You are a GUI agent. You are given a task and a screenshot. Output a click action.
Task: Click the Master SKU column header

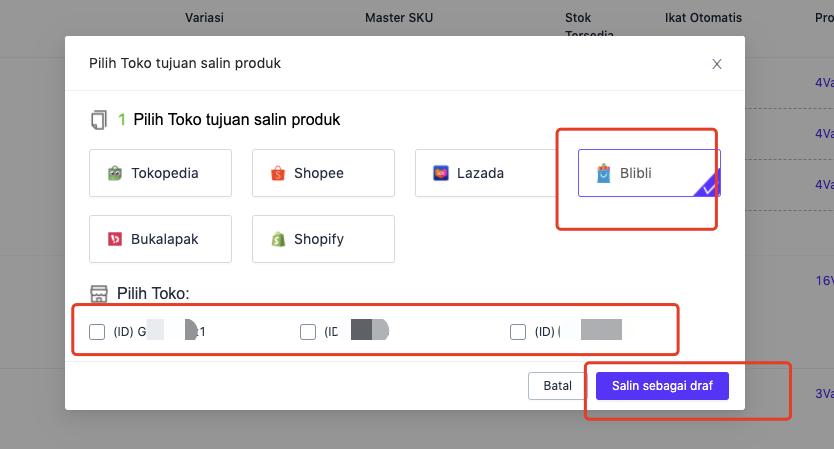click(x=399, y=18)
